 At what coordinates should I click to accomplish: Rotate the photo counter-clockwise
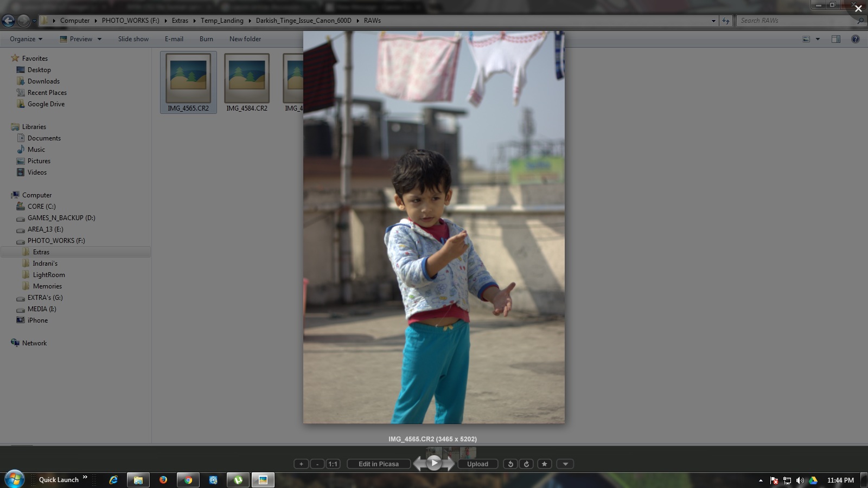pyautogui.click(x=510, y=464)
